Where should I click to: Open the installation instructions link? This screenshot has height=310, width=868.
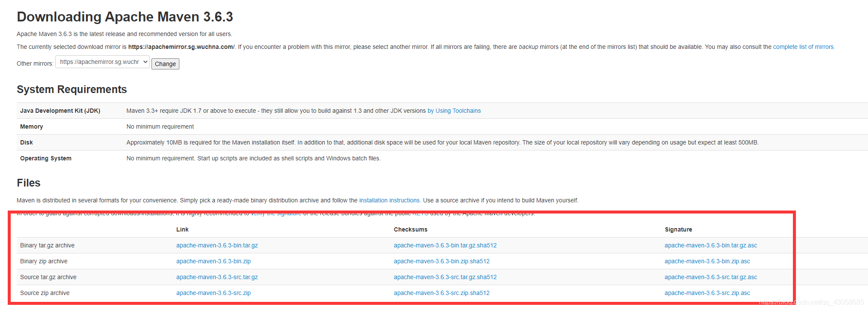click(390, 200)
